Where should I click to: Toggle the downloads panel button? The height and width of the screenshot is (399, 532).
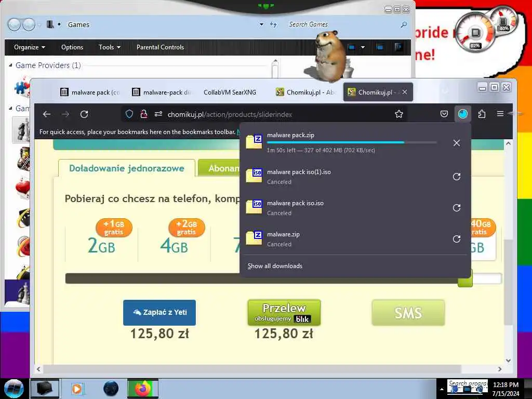click(463, 114)
